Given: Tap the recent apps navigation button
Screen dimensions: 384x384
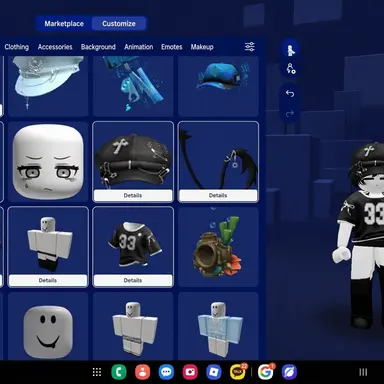Looking at the screenshot, I should tap(363, 372).
